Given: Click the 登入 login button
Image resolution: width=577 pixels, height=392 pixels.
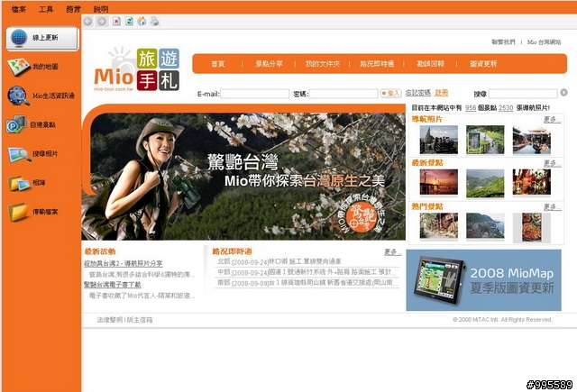Looking at the screenshot, I should [x=390, y=94].
